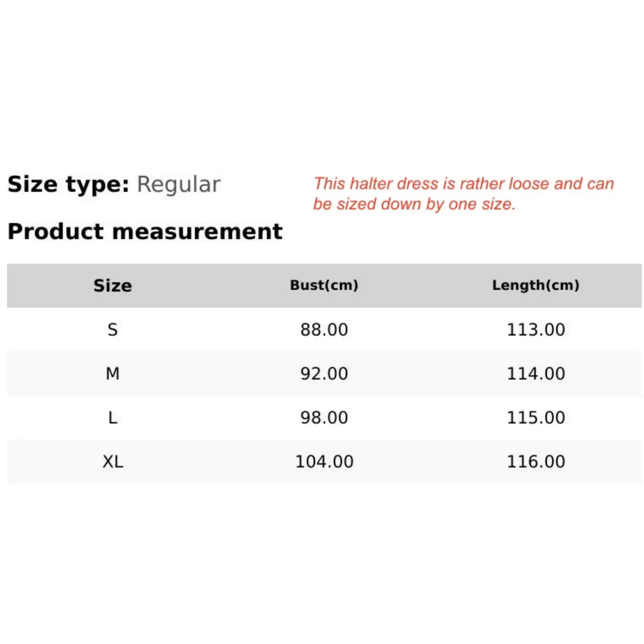Click the 'Size' column header
Viewport: 644px width, 644px height.
coord(112,286)
